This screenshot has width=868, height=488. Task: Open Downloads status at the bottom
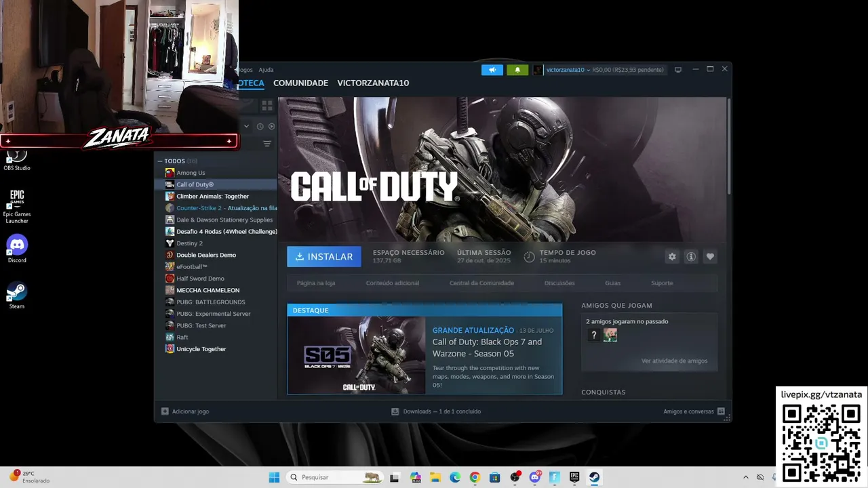click(435, 411)
